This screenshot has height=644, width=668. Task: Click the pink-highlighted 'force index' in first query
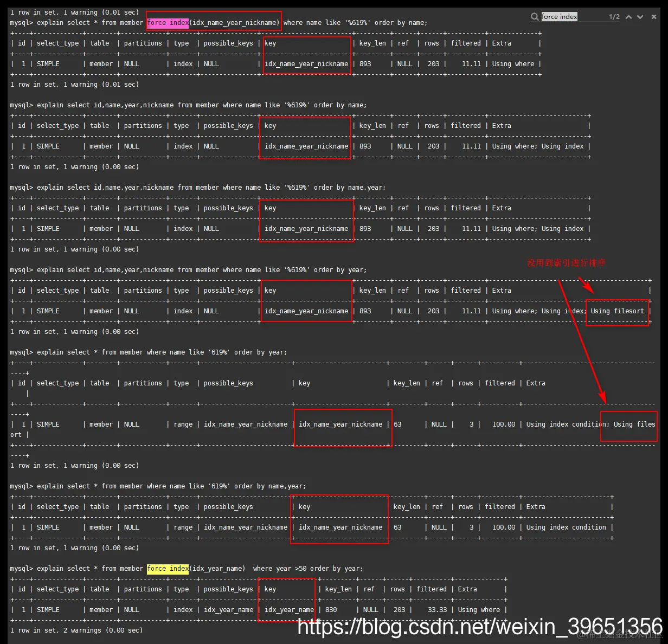point(168,23)
